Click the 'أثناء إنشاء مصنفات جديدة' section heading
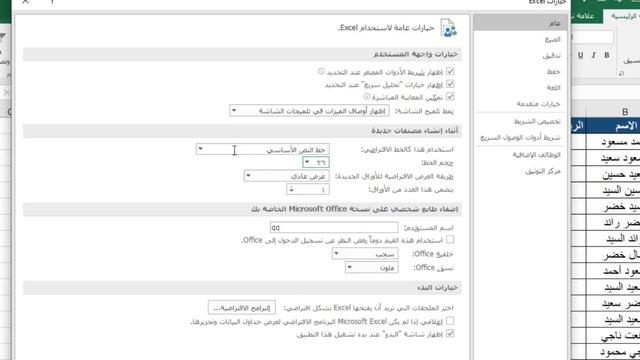 click(414, 131)
